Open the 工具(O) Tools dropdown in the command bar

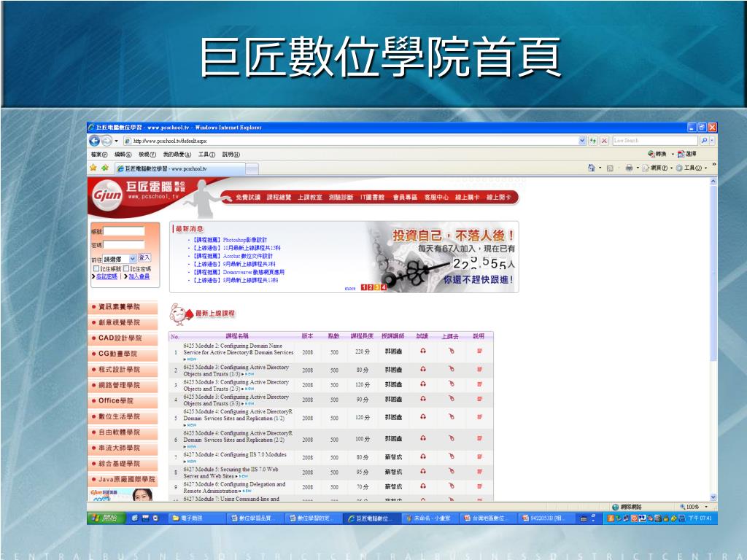tap(692, 168)
